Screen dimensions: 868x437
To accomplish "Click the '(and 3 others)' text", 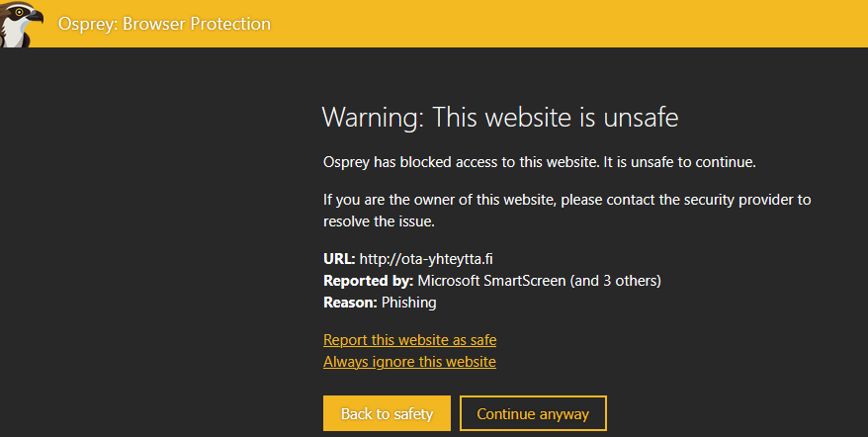I will pyautogui.click(x=615, y=281).
